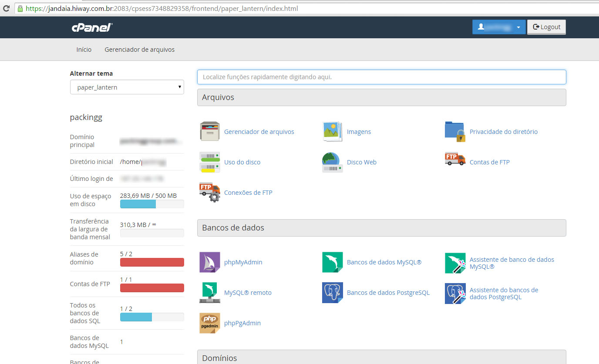Click the Assistente de banco de dados MySQL® link
The width and height of the screenshot is (599, 364).
click(x=512, y=263)
